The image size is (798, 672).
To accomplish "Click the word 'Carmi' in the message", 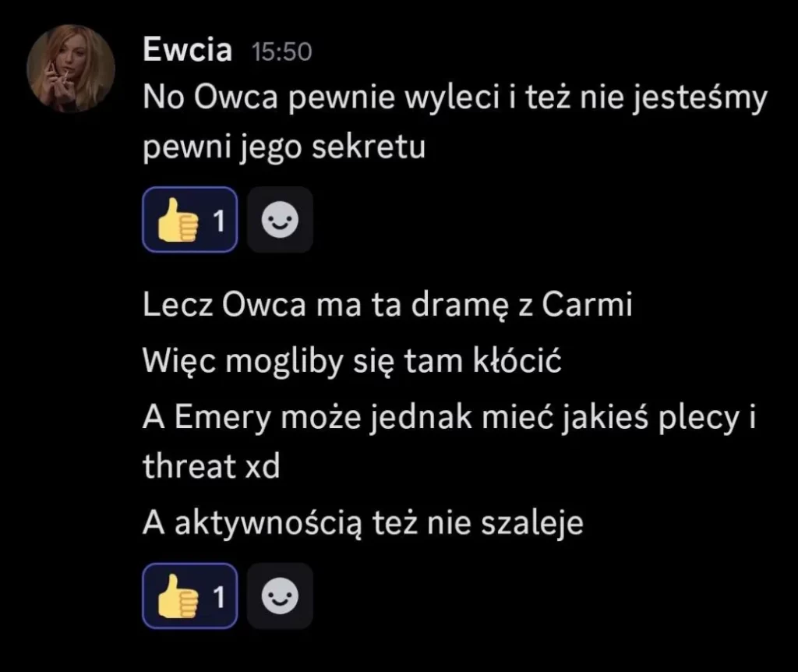I will pos(587,305).
